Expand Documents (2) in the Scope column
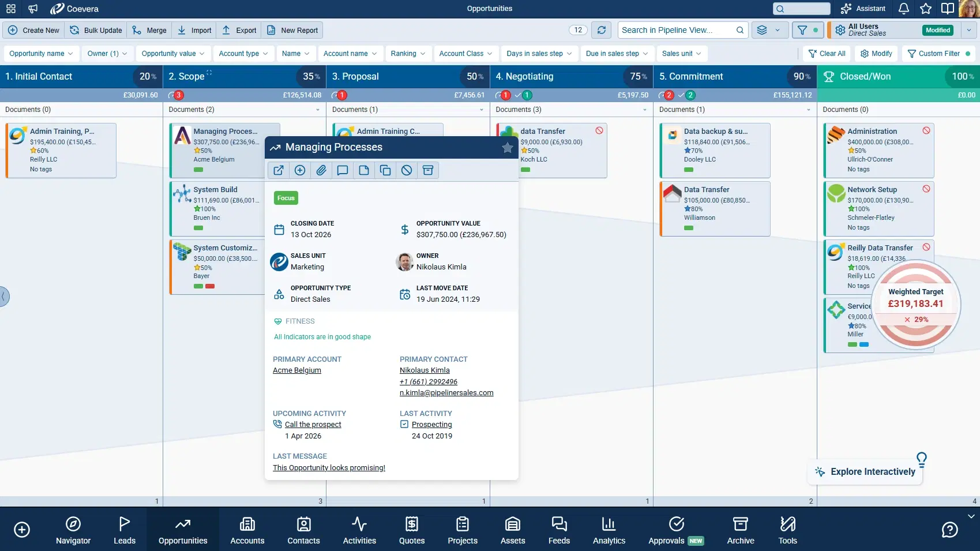The image size is (980, 551). click(318, 109)
